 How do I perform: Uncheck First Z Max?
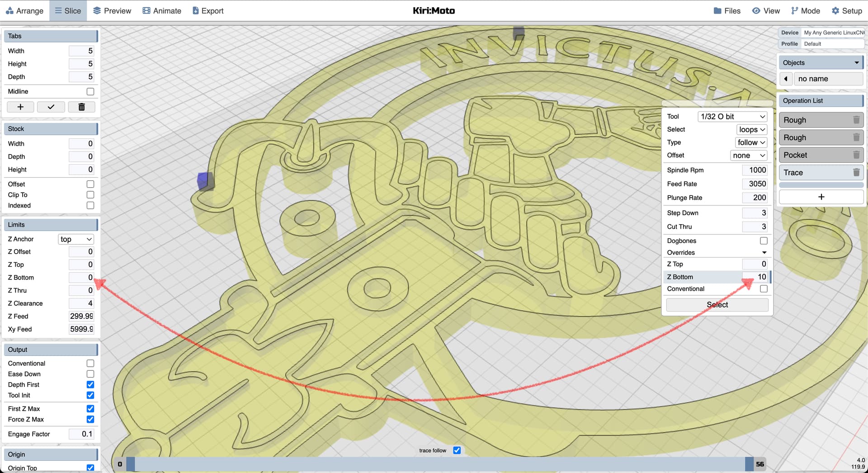[90, 408]
